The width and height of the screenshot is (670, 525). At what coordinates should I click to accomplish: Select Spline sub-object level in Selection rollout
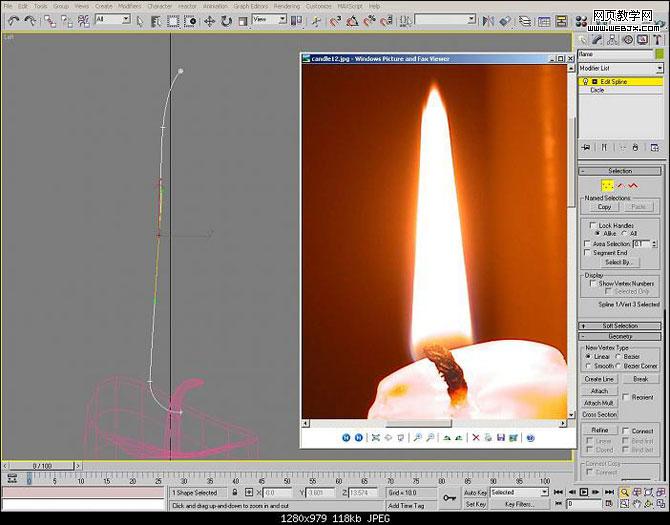(x=633, y=185)
